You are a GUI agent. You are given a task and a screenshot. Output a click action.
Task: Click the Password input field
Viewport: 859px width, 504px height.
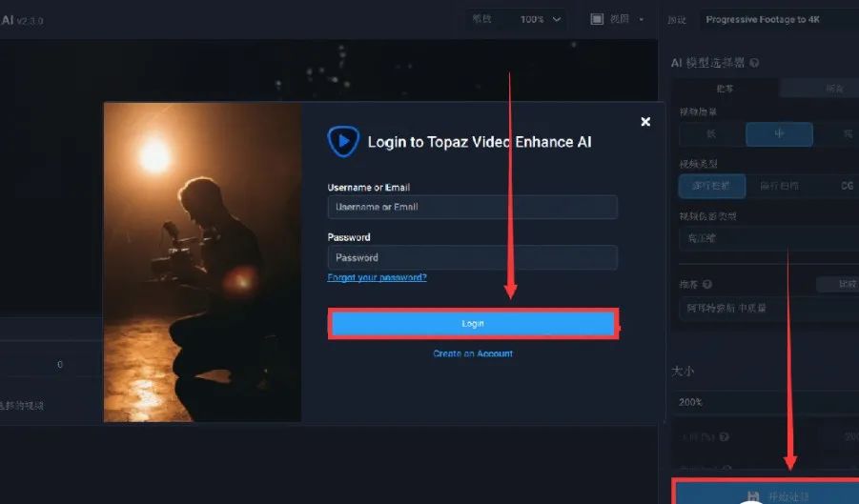click(x=472, y=257)
